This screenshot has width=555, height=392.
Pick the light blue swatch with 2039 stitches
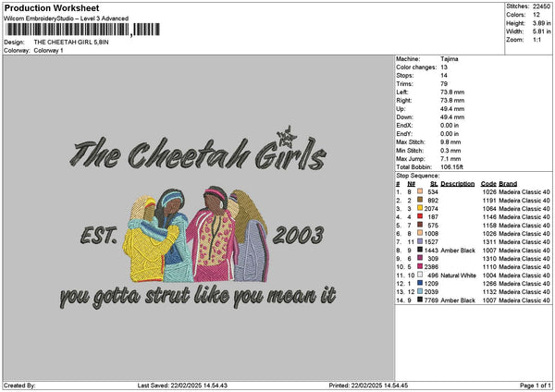[420, 291]
